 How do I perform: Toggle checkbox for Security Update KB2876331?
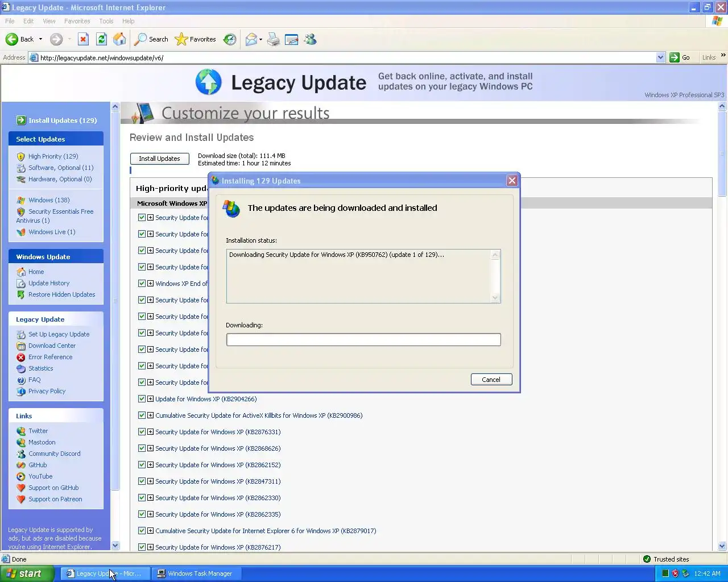point(142,432)
